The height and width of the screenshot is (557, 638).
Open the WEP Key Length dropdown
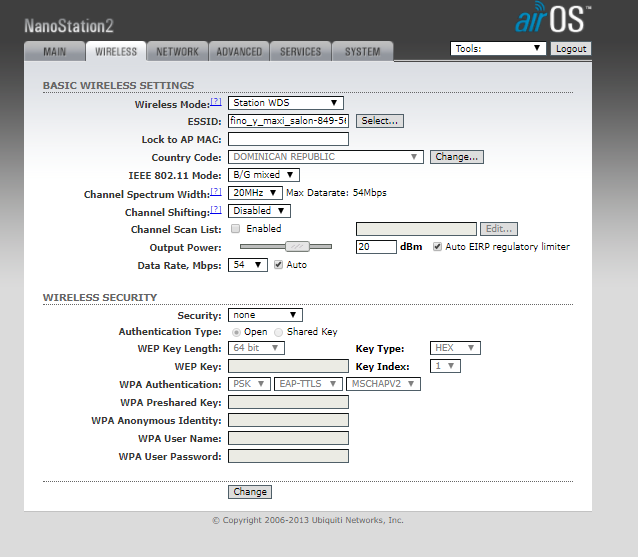[256, 348]
